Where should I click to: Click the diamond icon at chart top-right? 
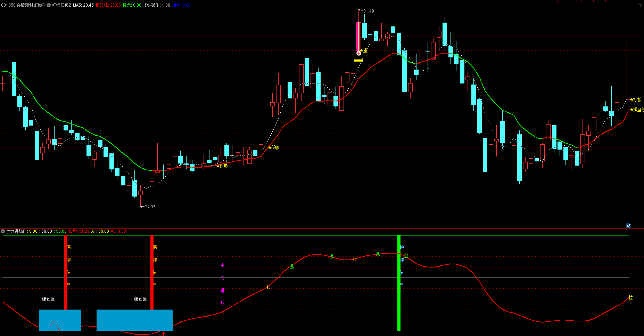tap(639, 6)
